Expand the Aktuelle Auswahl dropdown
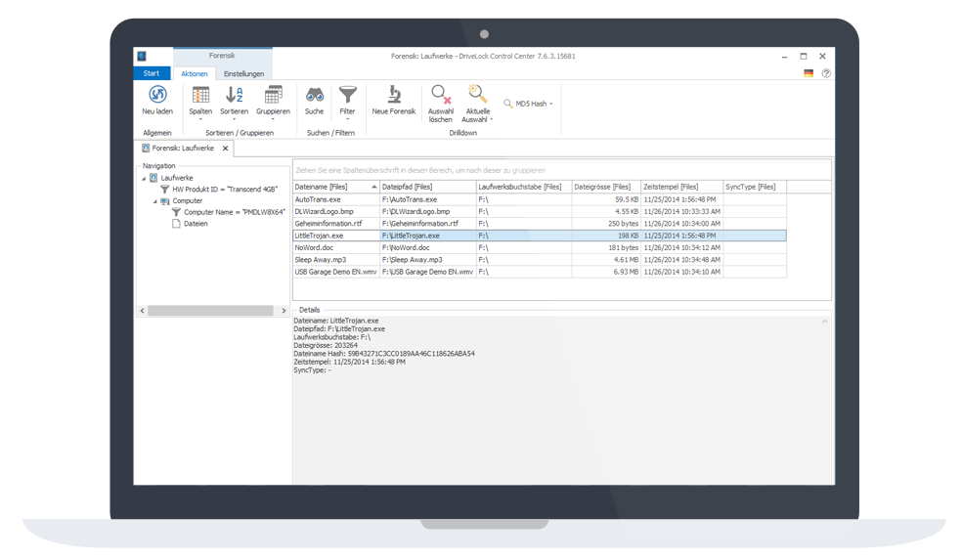 478,108
